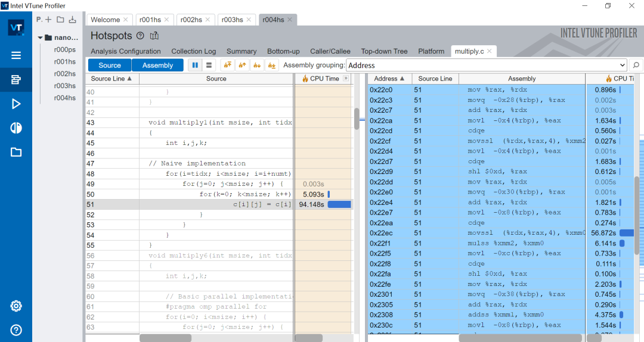Expand the CPU Time column chevron
The width and height of the screenshot is (644, 342).
coord(346,79)
